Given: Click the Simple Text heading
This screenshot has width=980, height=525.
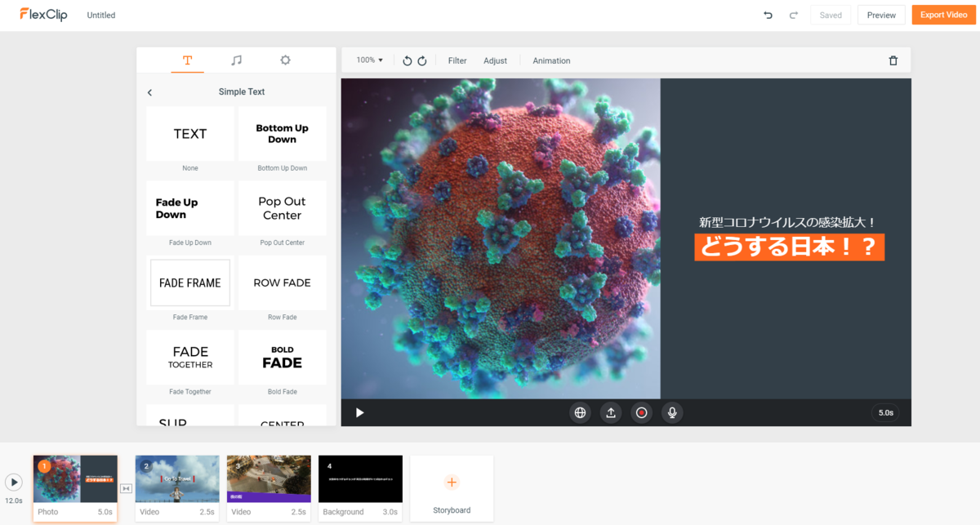Looking at the screenshot, I should point(242,92).
